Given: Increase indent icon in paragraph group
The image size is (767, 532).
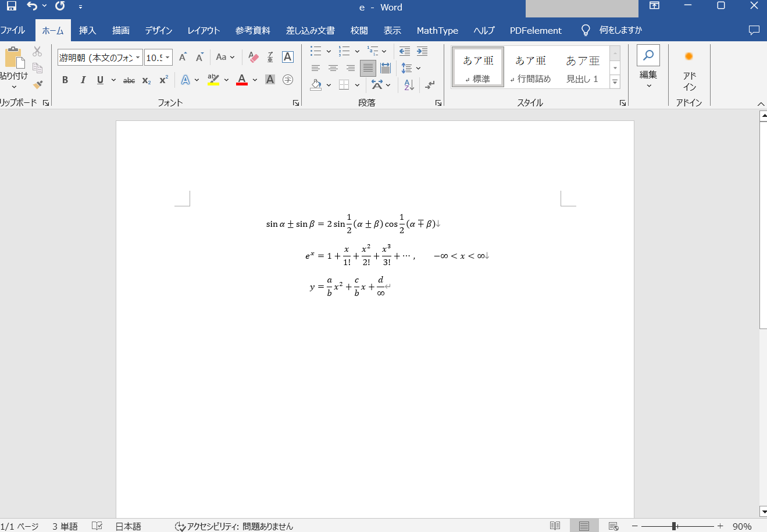Looking at the screenshot, I should [x=422, y=51].
